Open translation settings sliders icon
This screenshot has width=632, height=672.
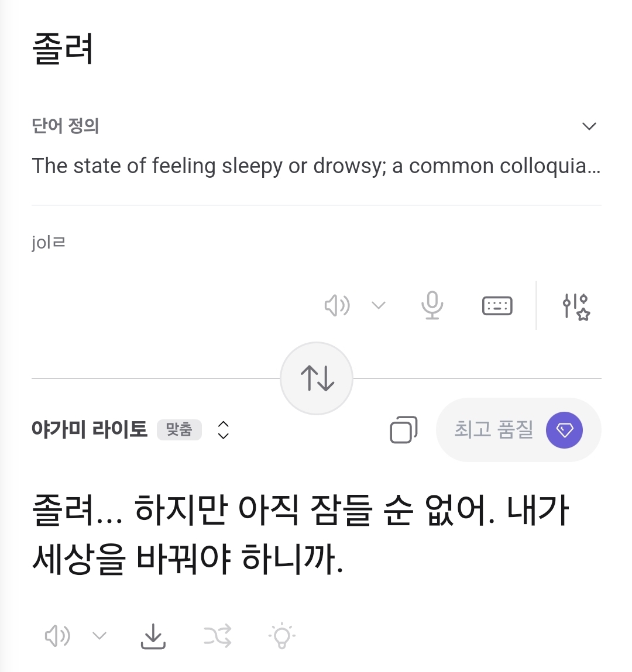(x=576, y=306)
